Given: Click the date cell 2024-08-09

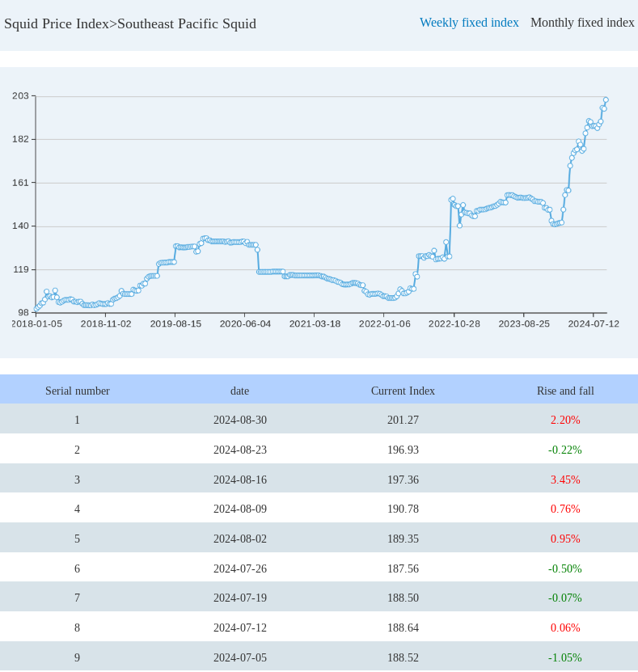Looking at the screenshot, I should click(x=240, y=509).
